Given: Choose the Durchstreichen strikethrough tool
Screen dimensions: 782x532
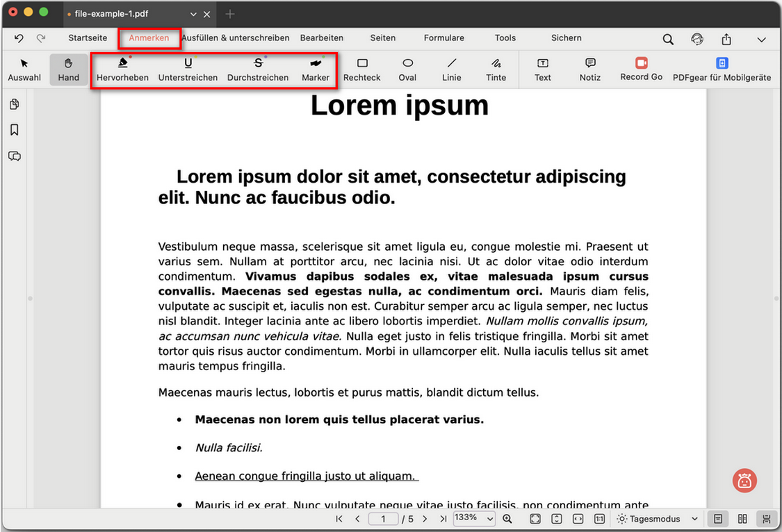Looking at the screenshot, I should (258, 69).
